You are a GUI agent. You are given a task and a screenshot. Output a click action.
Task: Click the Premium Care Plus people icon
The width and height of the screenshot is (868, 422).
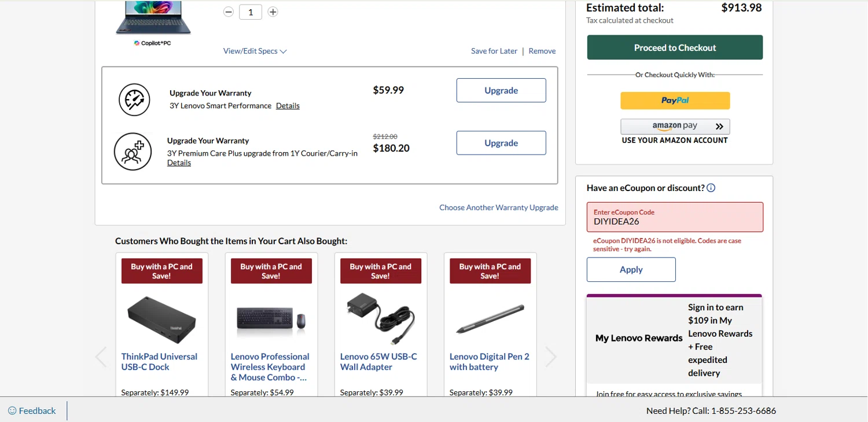pos(133,152)
